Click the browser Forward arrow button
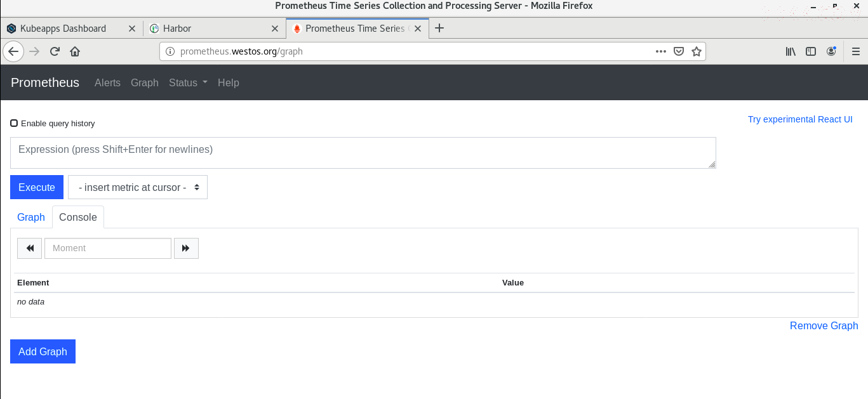Viewport: 868px width, 399px height. [34, 51]
